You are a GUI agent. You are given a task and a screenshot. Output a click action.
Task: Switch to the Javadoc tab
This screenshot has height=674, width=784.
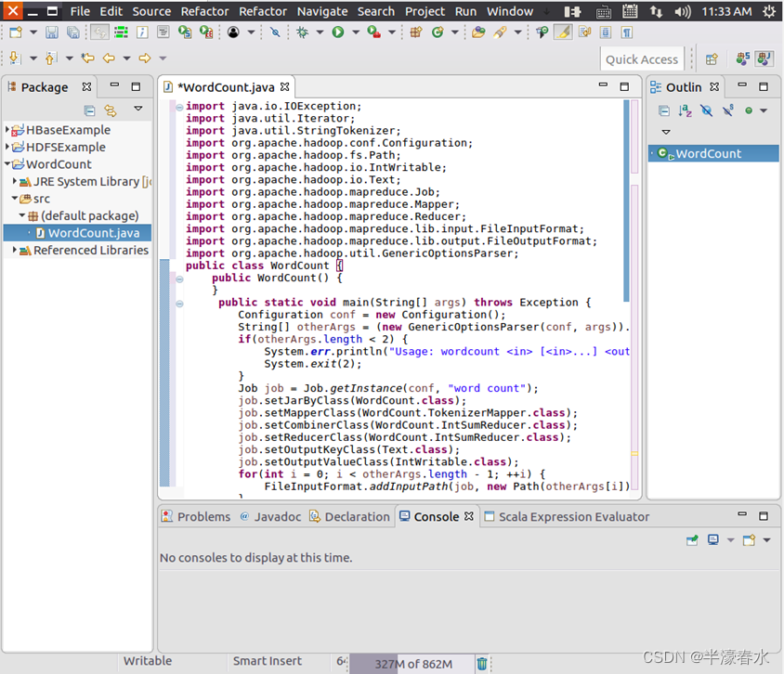point(270,516)
